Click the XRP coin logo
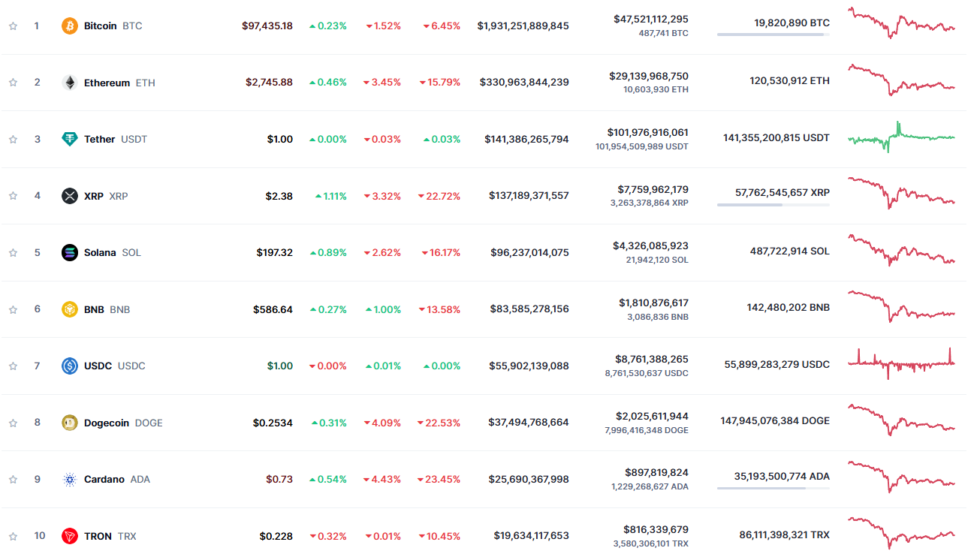The width and height of the screenshot is (980, 557). pos(70,196)
